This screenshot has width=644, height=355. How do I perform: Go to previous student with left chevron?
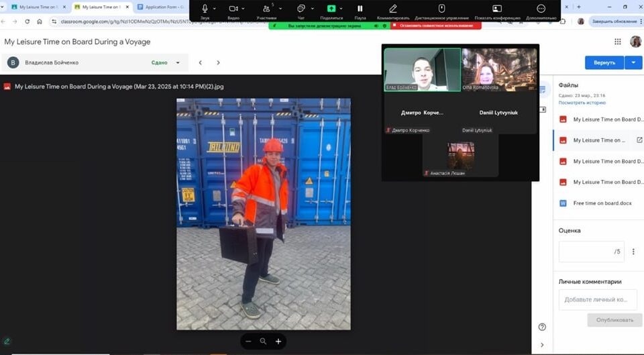tap(201, 62)
